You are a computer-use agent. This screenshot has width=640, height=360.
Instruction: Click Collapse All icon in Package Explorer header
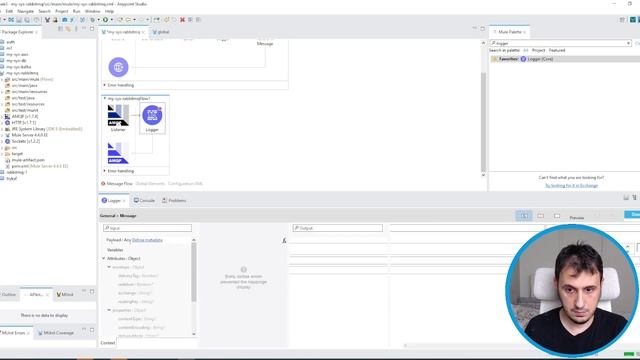click(x=60, y=29)
